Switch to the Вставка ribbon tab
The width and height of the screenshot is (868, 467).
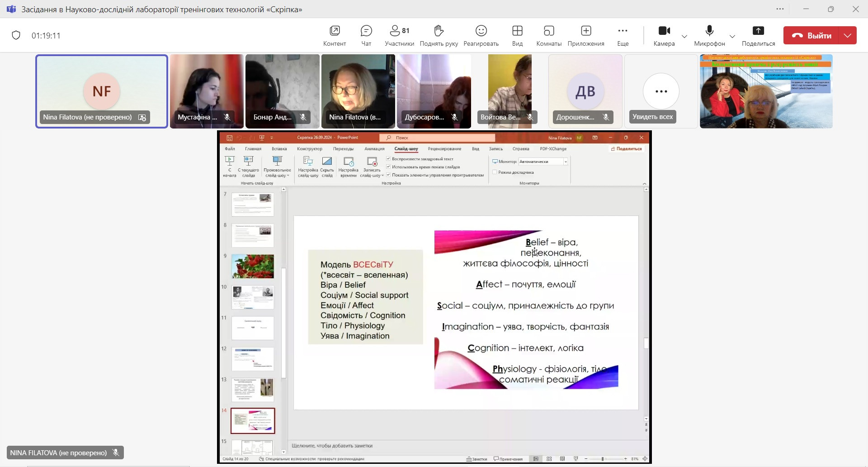(x=279, y=149)
